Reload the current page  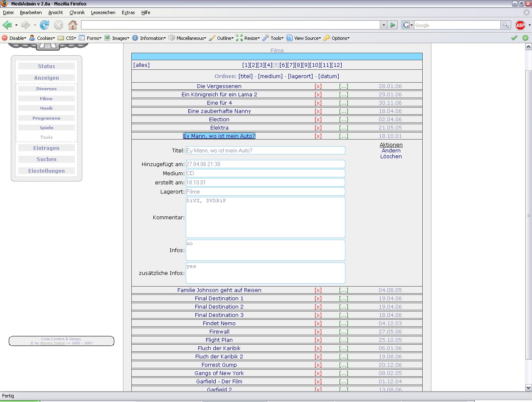44,25
